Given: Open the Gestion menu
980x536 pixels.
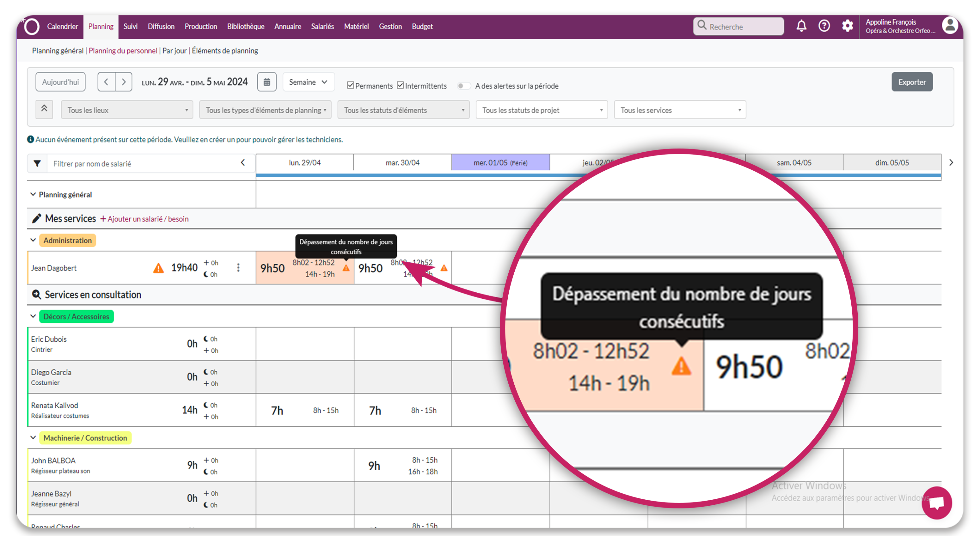Looking at the screenshot, I should pos(390,26).
